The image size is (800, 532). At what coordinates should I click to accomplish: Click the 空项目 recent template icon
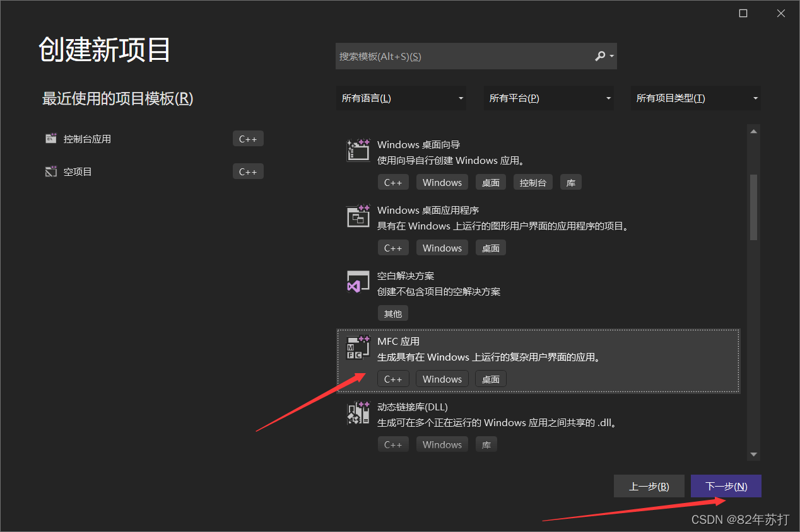tap(50, 171)
